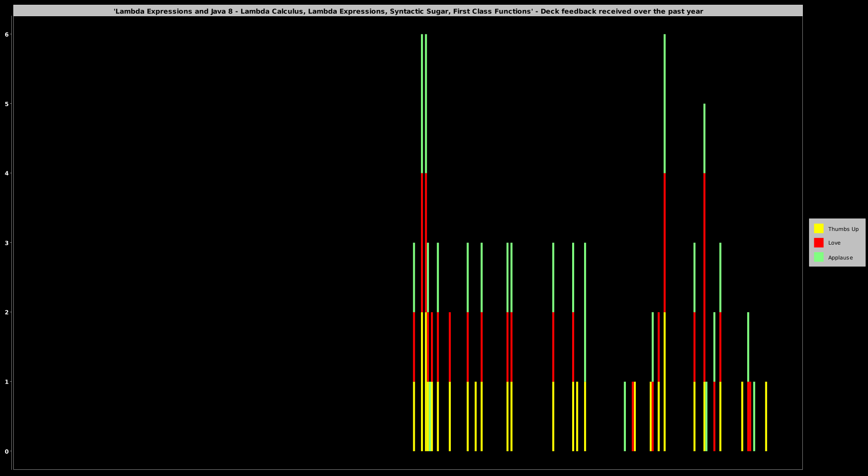
Task: Select the 'Love' legend label
Action: pos(834,243)
